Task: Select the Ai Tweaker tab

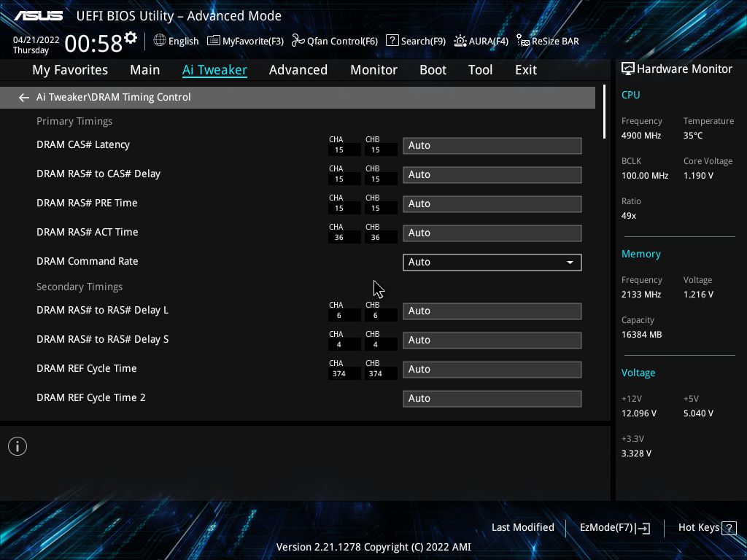Action: coord(214,70)
